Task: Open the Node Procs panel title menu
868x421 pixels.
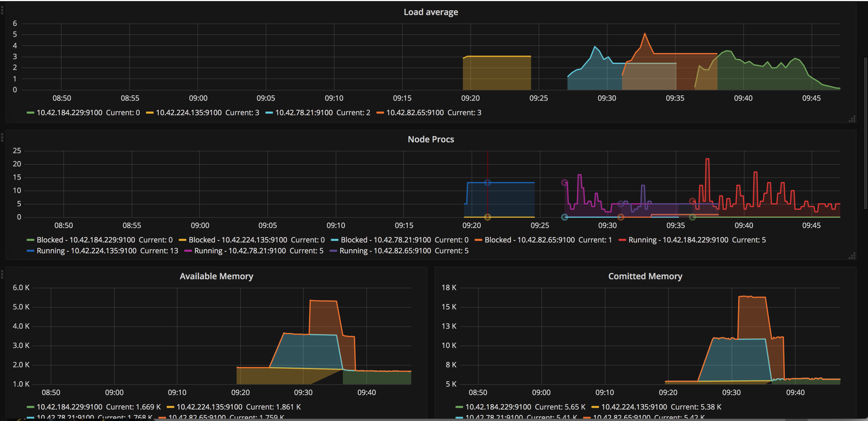Action: coord(431,139)
